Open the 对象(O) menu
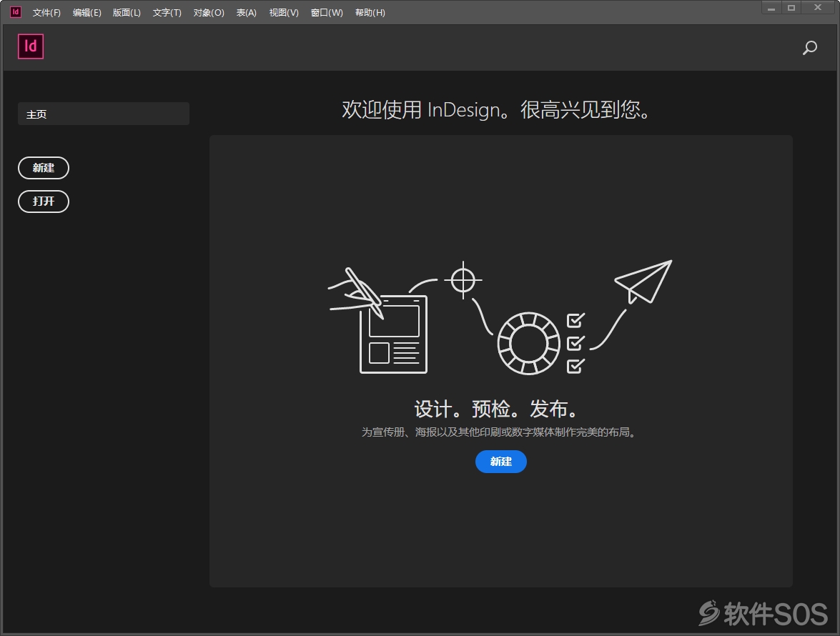The width and height of the screenshot is (840, 636). coord(209,12)
